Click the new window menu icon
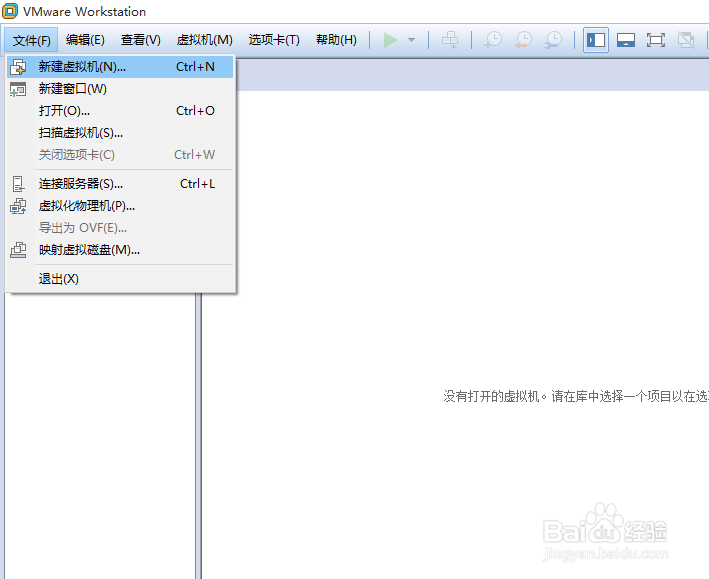 point(18,89)
